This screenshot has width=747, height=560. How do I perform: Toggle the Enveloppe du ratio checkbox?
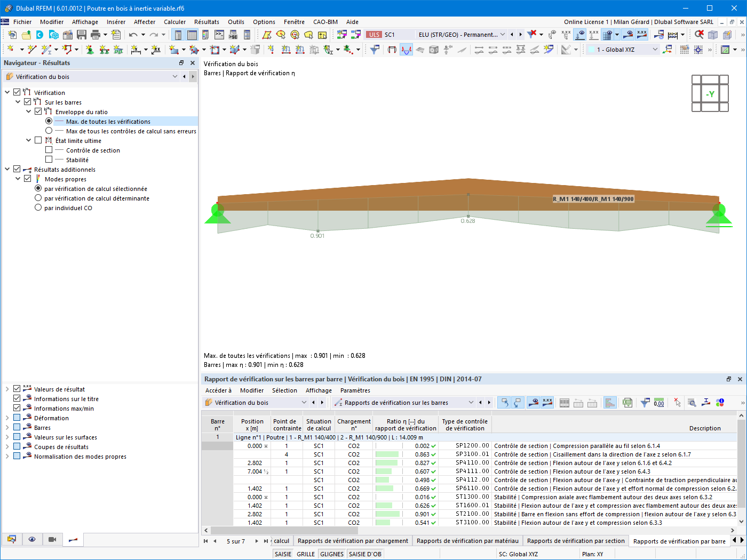38,111
